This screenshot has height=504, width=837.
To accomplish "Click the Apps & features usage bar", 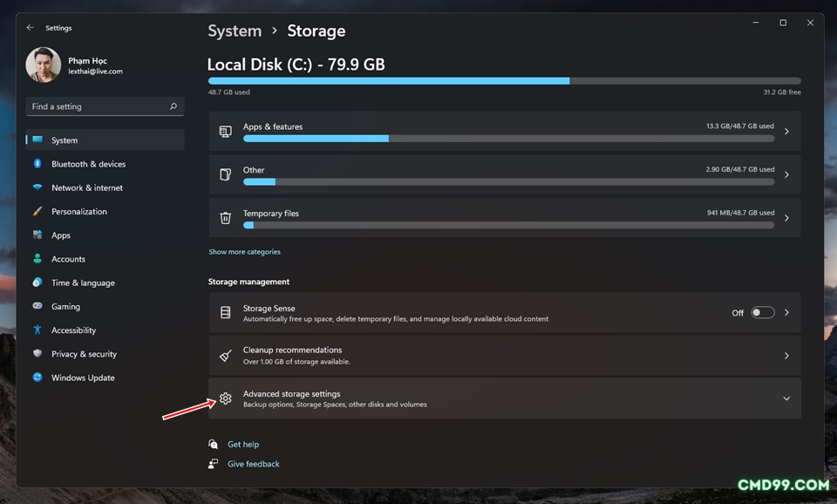I will click(x=508, y=139).
